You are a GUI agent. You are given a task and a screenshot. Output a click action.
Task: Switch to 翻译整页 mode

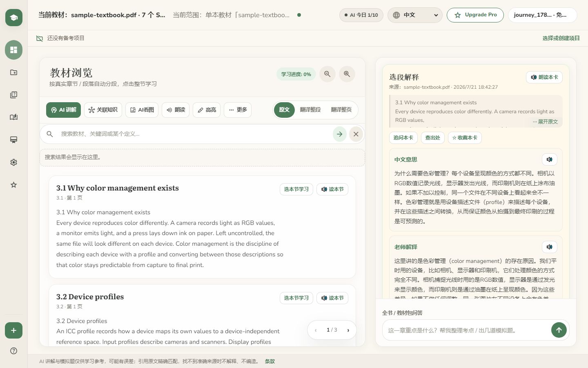click(x=341, y=110)
